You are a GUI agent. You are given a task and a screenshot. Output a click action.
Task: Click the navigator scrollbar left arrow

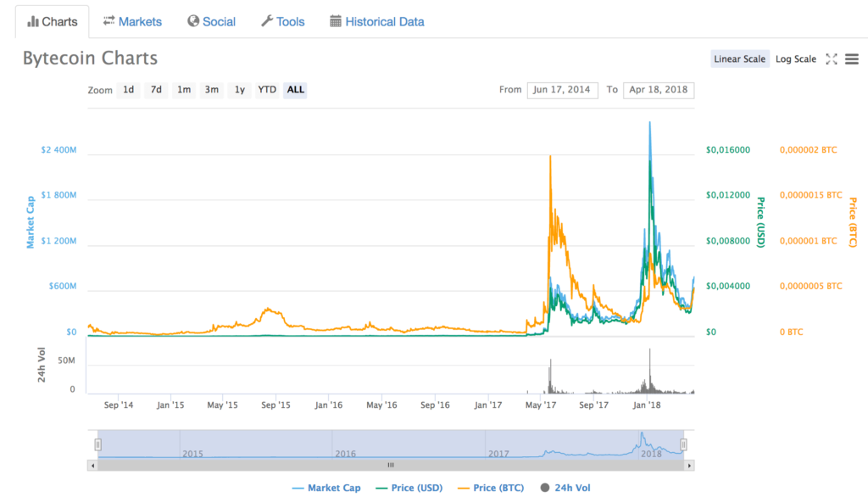coord(92,466)
